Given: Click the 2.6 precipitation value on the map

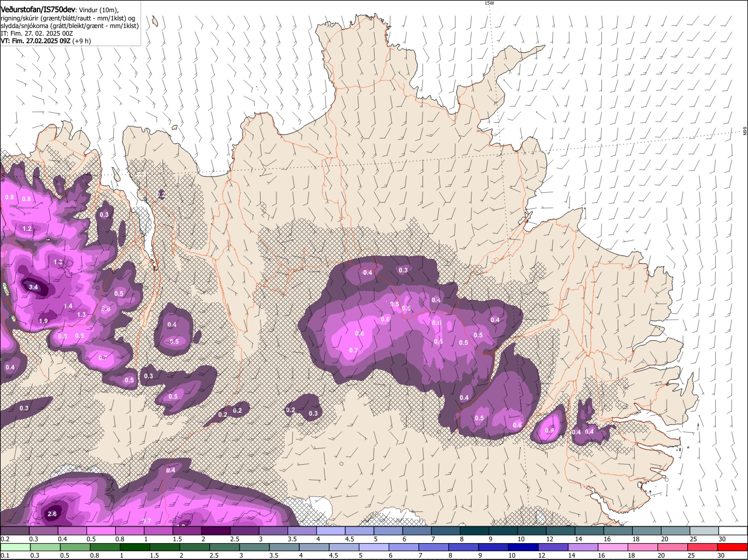Looking at the screenshot, I should [51, 514].
